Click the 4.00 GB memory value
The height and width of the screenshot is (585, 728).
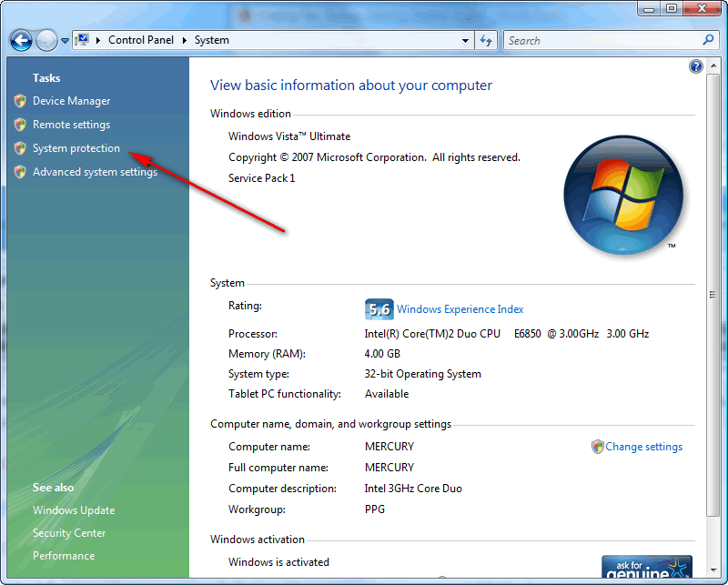382,354
